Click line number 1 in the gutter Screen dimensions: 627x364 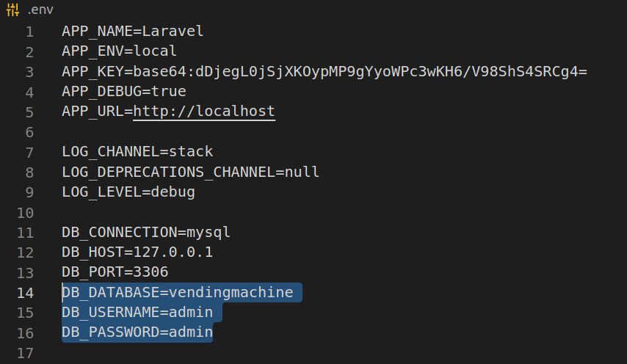(x=29, y=32)
